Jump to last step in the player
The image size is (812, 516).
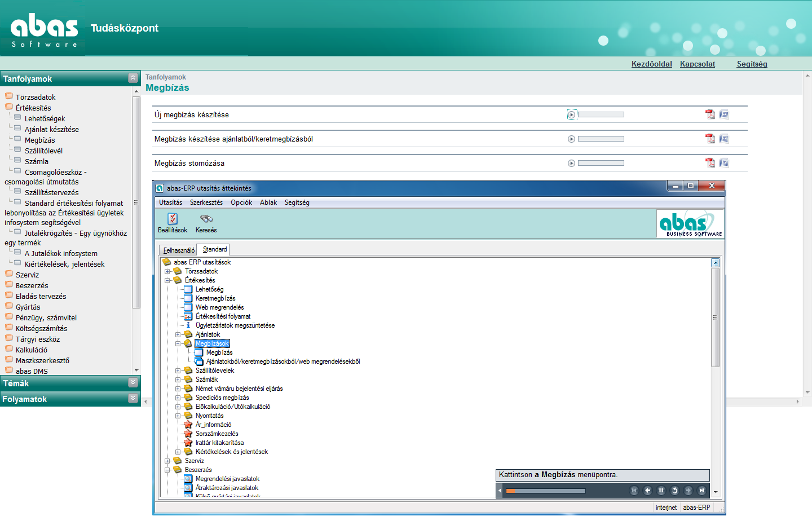[701, 491]
